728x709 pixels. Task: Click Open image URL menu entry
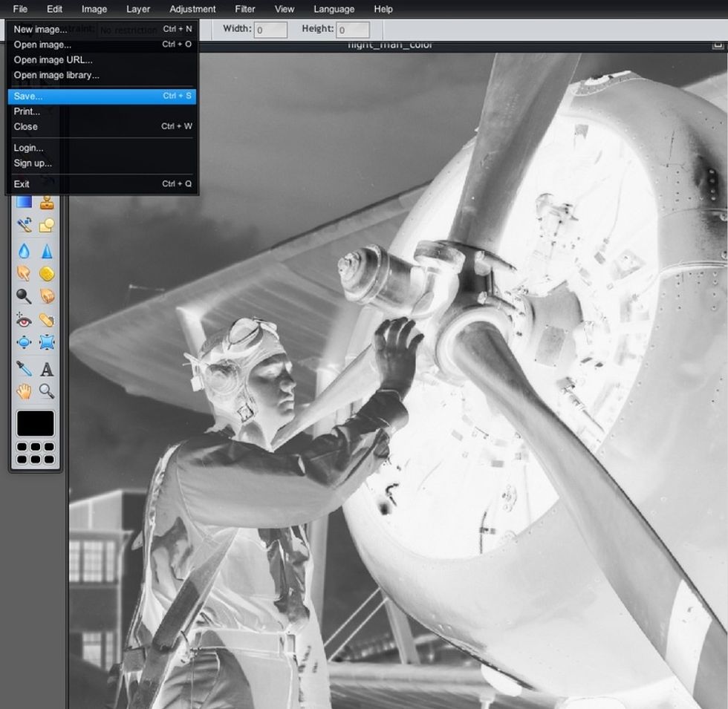point(53,60)
